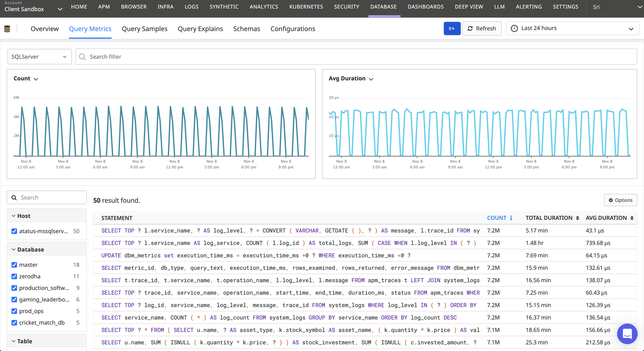Click the Search filter input field

coord(356,57)
